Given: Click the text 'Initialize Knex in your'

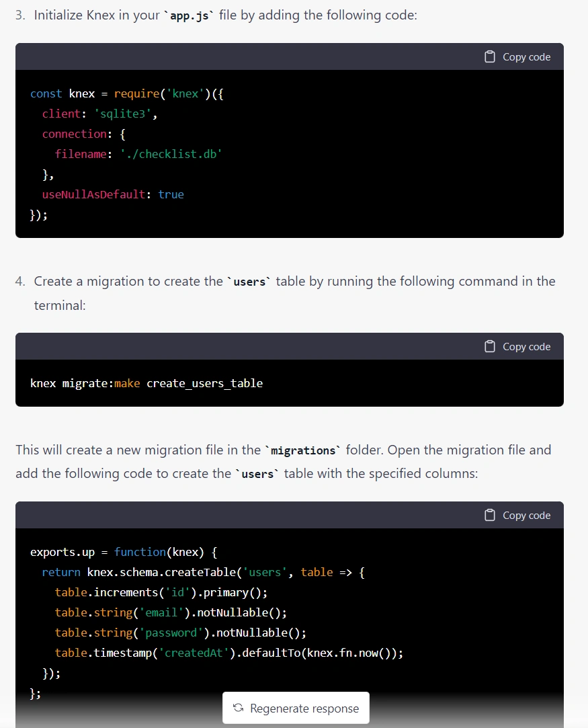Looking at the screenshot, I should click(97, 15).
